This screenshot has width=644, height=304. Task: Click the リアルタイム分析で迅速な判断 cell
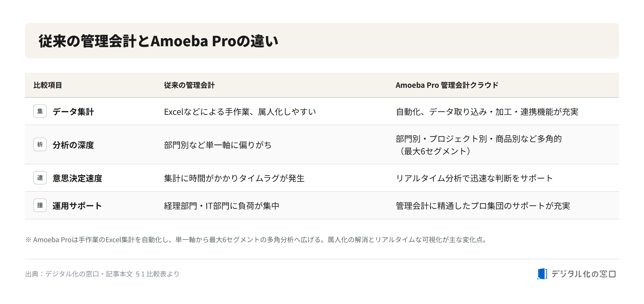pos(474,178)
